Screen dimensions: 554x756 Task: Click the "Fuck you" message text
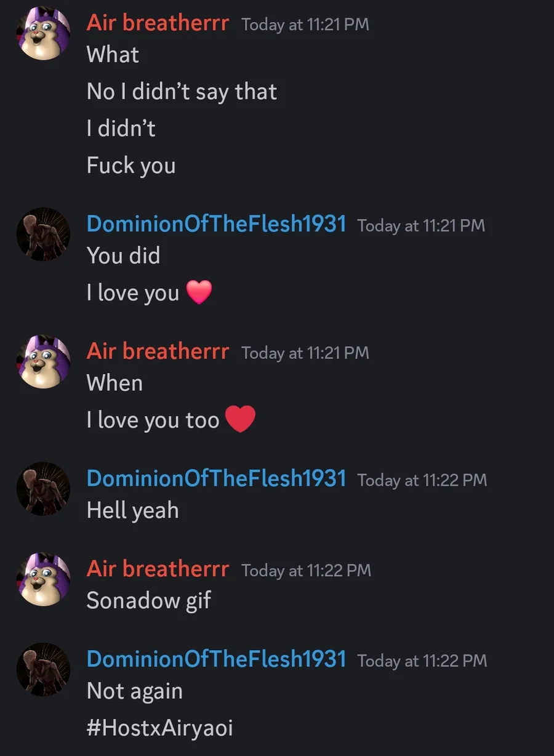pyautogui.click(x=131, y=165)
